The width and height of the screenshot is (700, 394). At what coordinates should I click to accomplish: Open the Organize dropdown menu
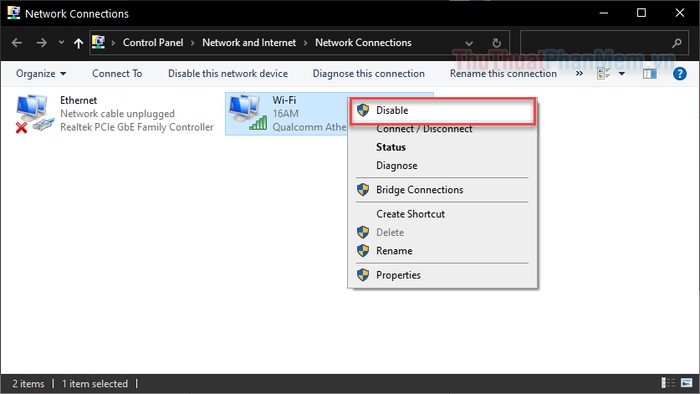(41, 74)
